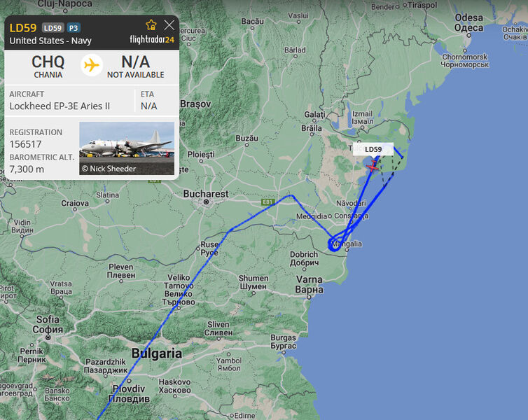The height and width of the screenshot is (420, 528).
Task: Click the yellow LD59 flight title
Action: 23,27
